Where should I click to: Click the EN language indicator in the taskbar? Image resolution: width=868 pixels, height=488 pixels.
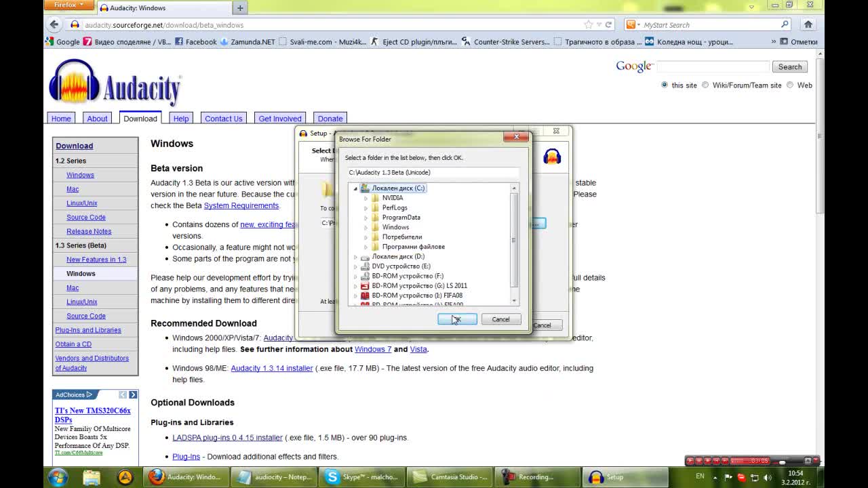tap(701, 476)
